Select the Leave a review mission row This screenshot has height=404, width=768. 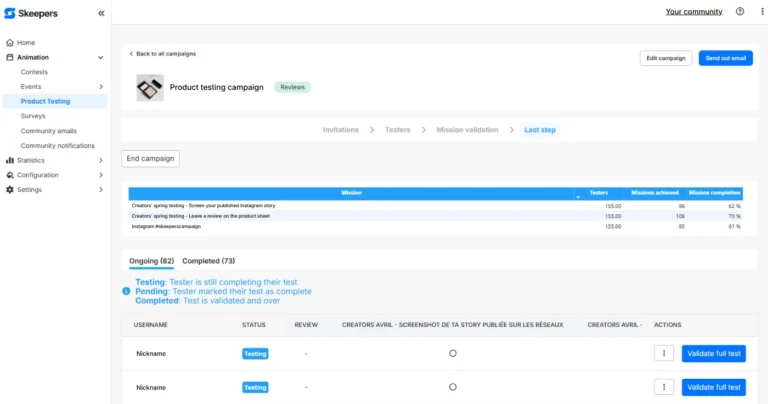pos(435,216)
